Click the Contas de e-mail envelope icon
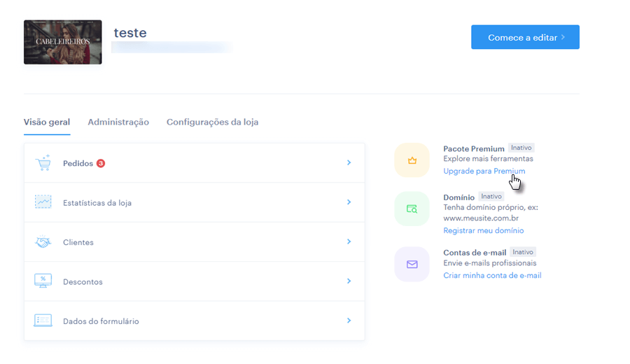The image size is (630, 364). click(412, 265)
